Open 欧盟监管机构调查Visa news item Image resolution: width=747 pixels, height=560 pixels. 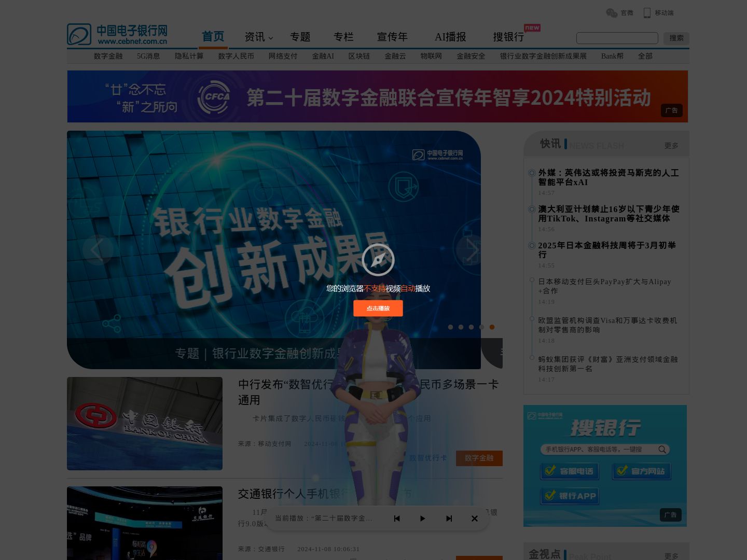pos(607,325)
